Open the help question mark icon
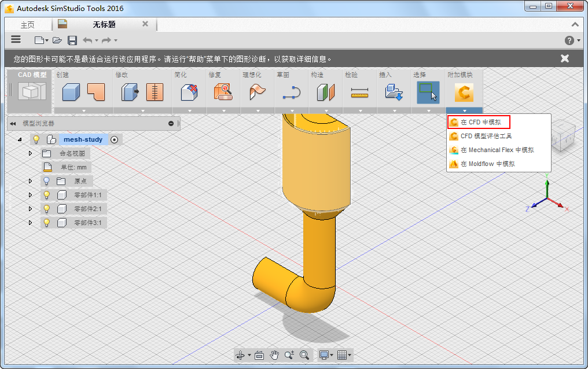This screenshot has width=588, height=369. coord(569,40)
